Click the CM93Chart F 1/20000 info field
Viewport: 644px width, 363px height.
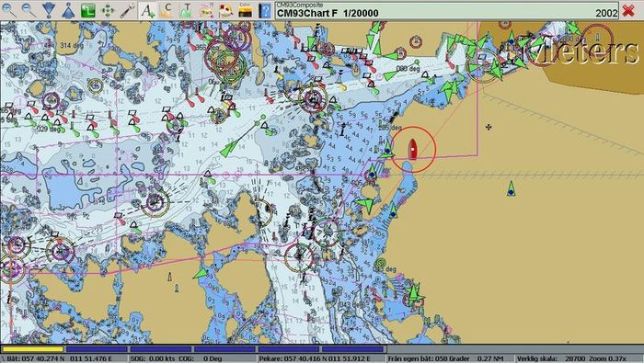pyautogui.click(x=447, y=11)
